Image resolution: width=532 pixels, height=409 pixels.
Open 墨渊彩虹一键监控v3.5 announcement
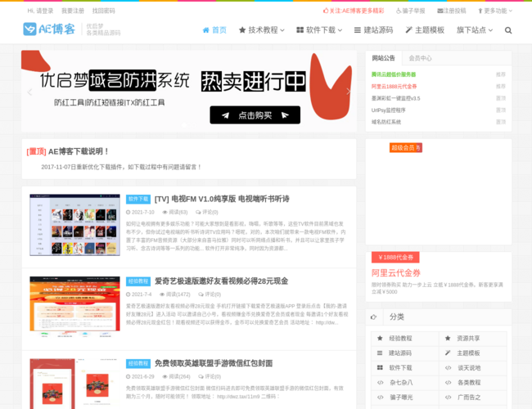395,98
